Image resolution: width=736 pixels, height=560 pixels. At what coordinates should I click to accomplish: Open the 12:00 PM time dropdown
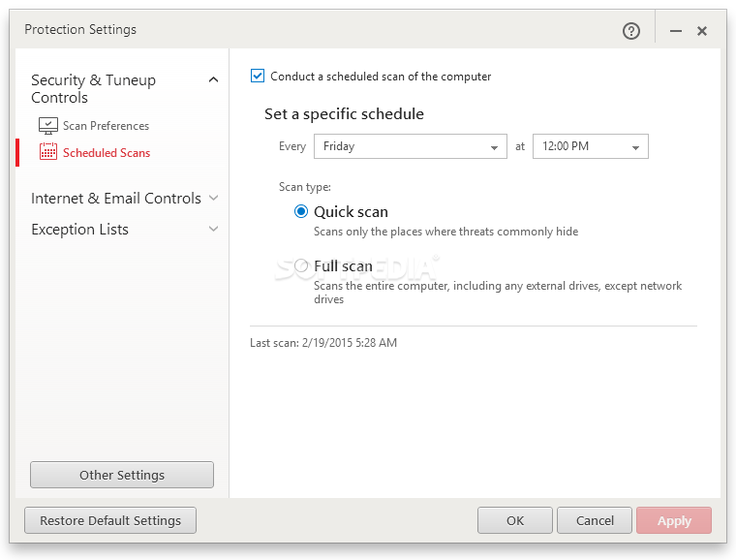[x=590, y=146]
